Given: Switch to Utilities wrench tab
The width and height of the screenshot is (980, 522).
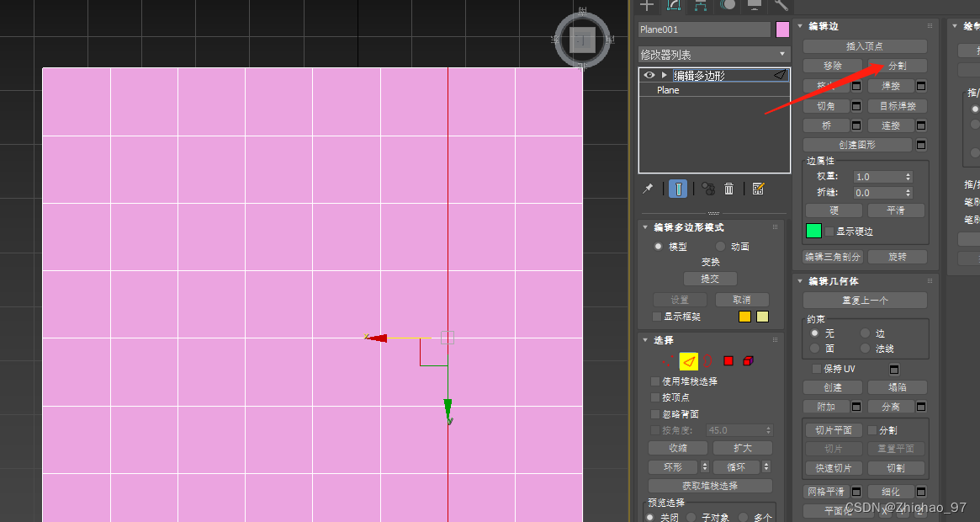Looking at the screenshot, I should (781, 5).
